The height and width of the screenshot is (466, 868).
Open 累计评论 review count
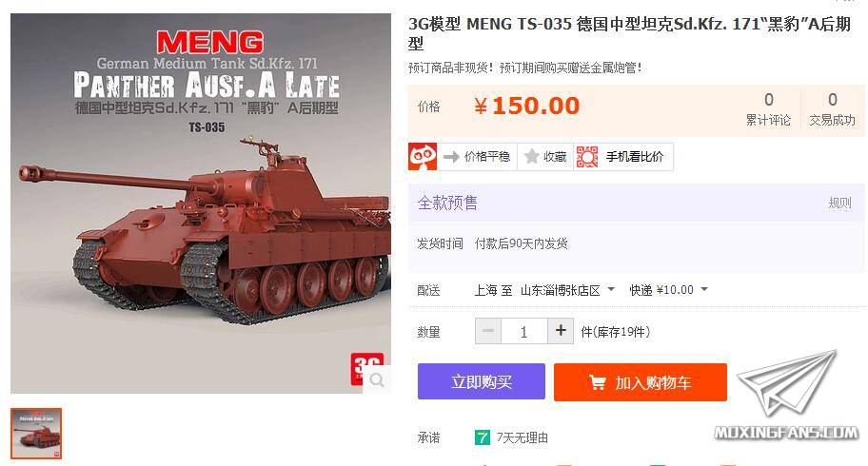point(768,109)
